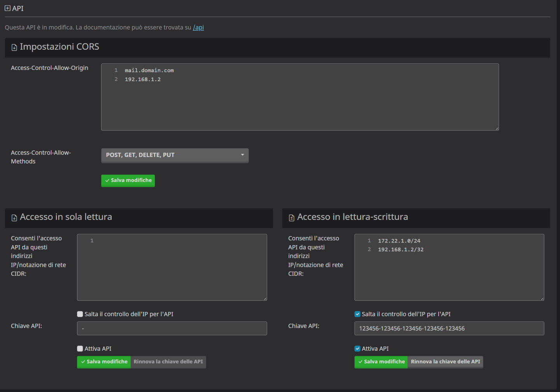This screenshot has height=392, width=560.
Task: Click the Impostazioni CORS header icon
Action: click(x=14, y=47)
